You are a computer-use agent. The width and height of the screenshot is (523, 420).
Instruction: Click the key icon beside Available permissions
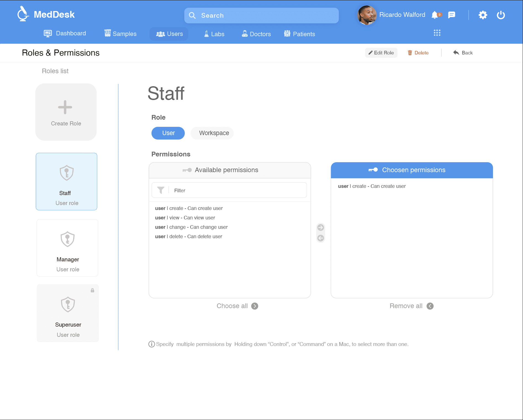[187, 170]
